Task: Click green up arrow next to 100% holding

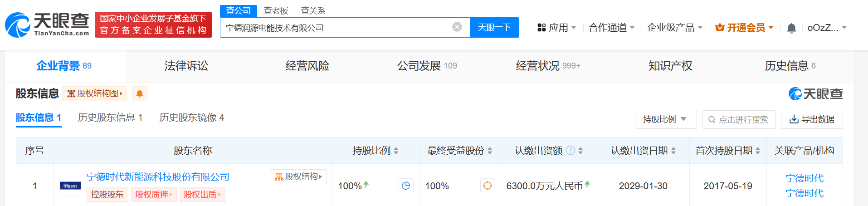Action: pyautogui.click(x=366, y=184)
